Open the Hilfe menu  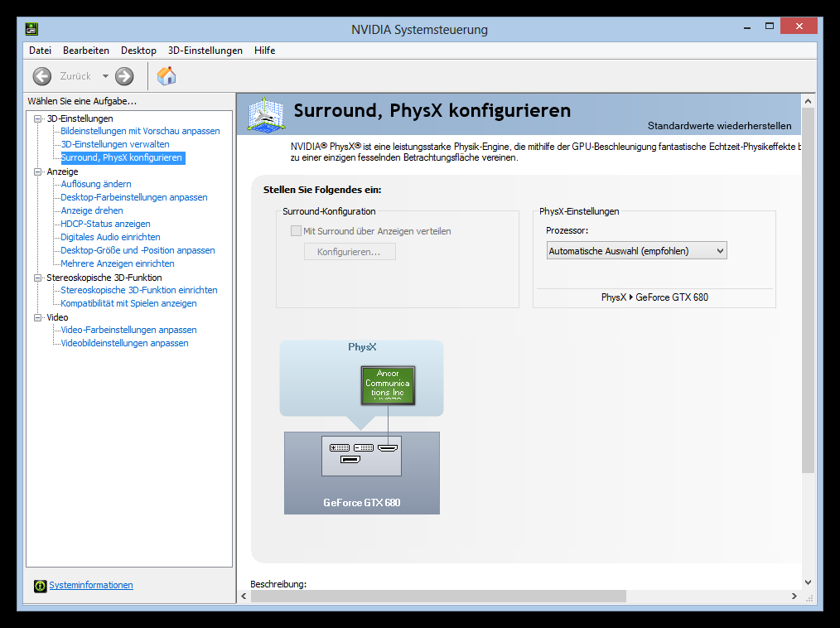264,51
